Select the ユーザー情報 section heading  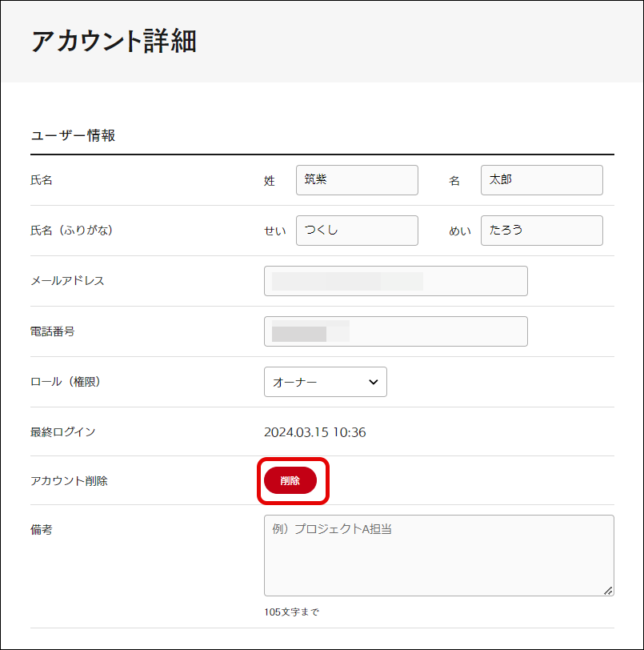tap(73, 136)
